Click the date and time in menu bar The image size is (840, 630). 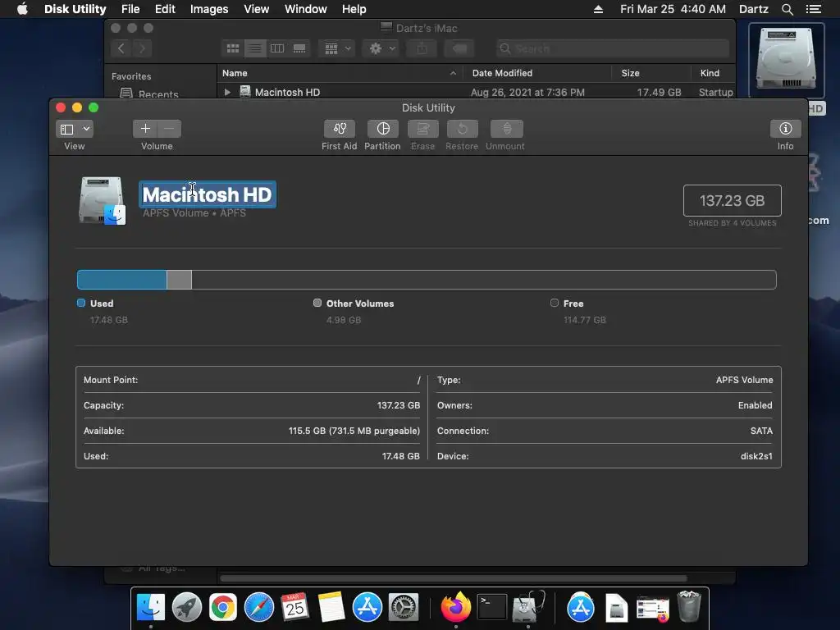coord(673,9)
